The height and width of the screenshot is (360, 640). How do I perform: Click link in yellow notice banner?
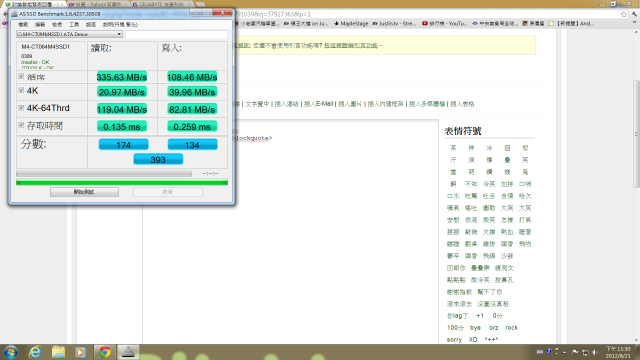point(351,46)
